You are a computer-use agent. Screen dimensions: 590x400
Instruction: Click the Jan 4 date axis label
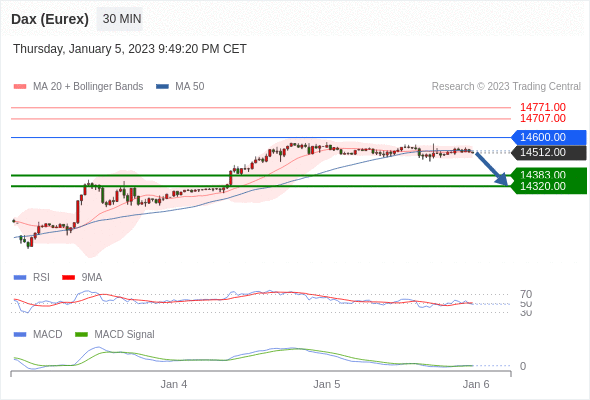coord(174,385)
